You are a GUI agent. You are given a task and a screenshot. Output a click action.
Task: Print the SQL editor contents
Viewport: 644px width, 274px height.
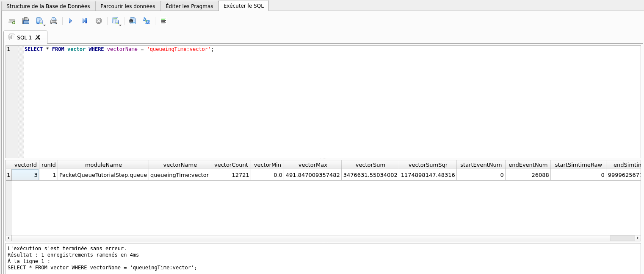[54, 21]
